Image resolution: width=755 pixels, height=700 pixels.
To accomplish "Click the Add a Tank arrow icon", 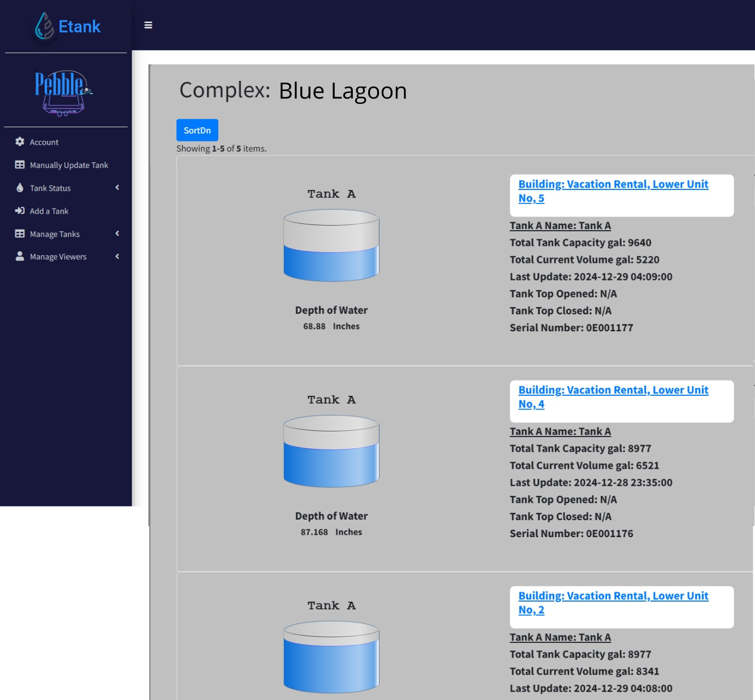I will coord(20,211).
